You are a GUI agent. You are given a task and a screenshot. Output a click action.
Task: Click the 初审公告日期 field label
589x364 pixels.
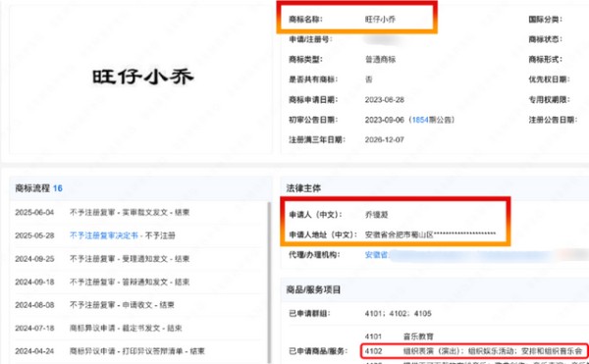tap(313, 120)
